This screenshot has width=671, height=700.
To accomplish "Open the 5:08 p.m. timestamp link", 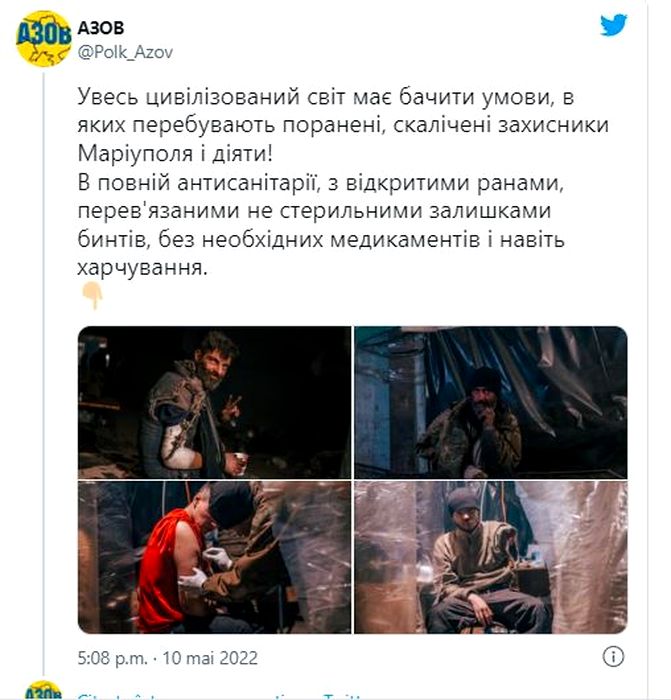I will [x=113, y=658].
